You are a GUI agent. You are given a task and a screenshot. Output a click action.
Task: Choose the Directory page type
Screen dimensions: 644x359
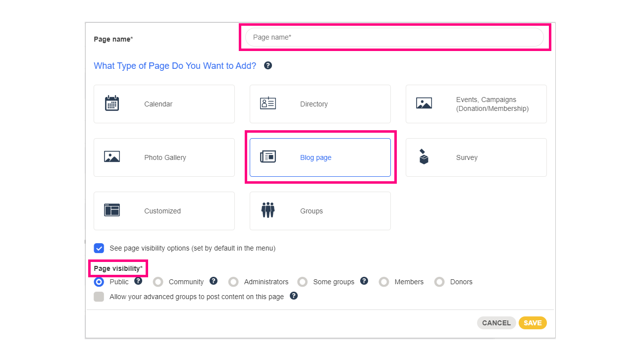320,104
